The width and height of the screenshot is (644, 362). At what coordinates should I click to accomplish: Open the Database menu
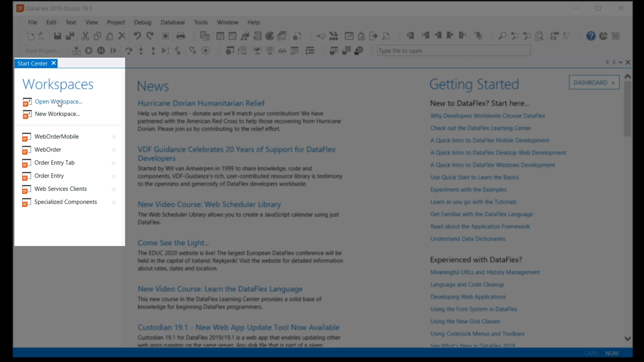pos(172,22)
